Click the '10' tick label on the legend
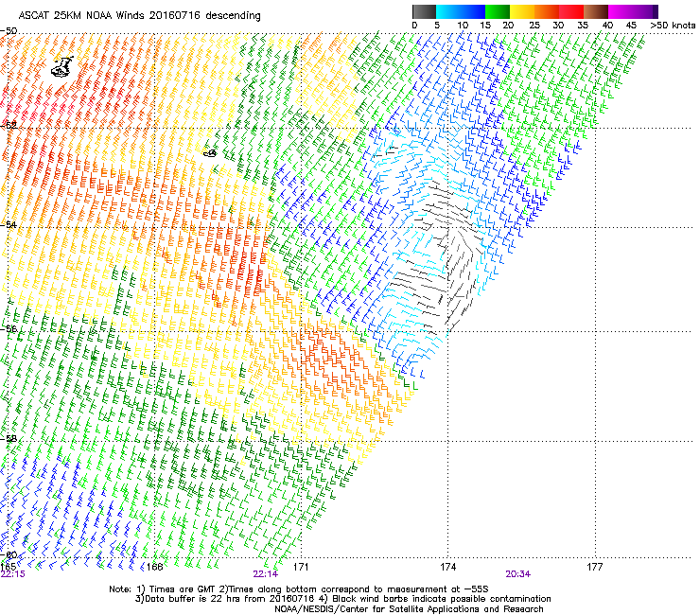This screenshot has height=615, width=700. (463, 26)
